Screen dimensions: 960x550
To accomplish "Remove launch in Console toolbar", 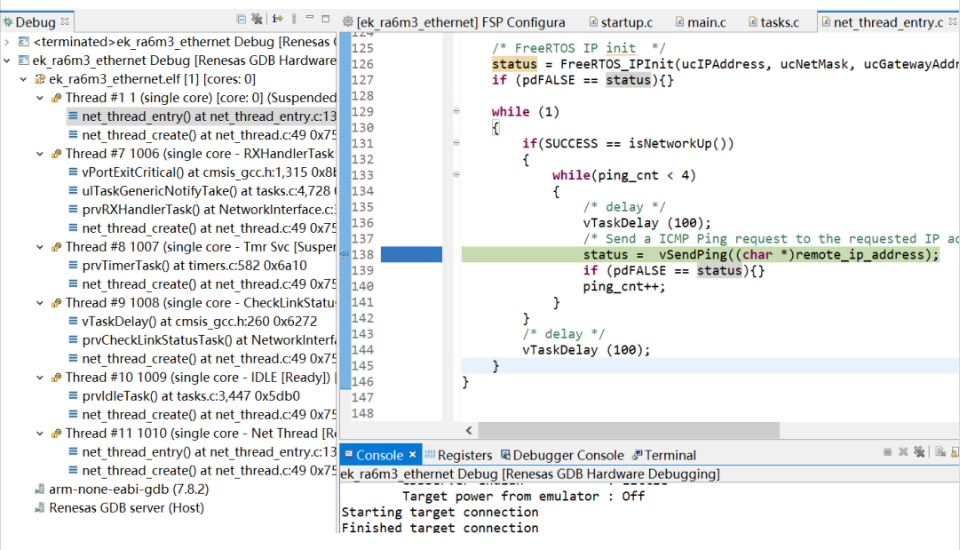I will click(x=903, y=453).
